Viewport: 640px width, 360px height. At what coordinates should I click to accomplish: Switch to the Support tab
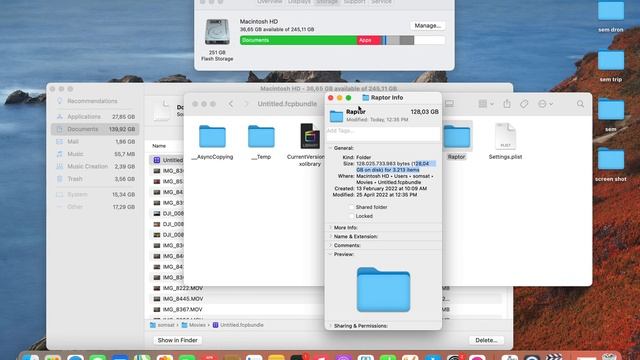click(354, 2)
